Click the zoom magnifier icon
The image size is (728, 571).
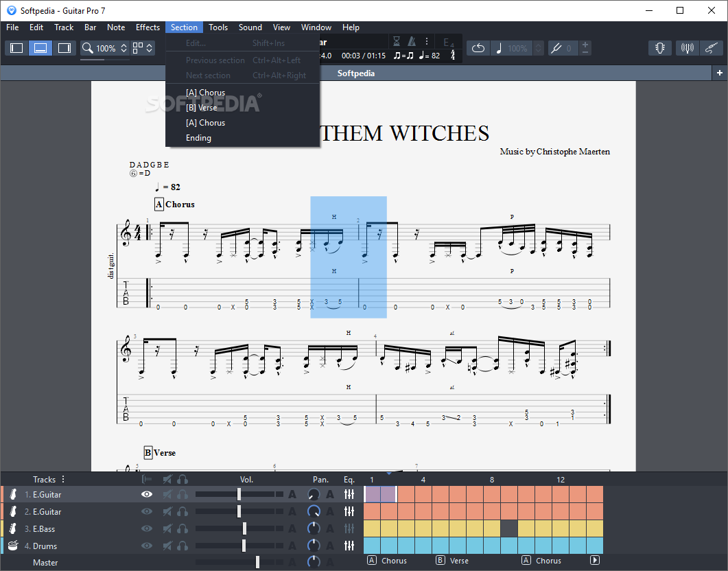(x=87, y=48)
